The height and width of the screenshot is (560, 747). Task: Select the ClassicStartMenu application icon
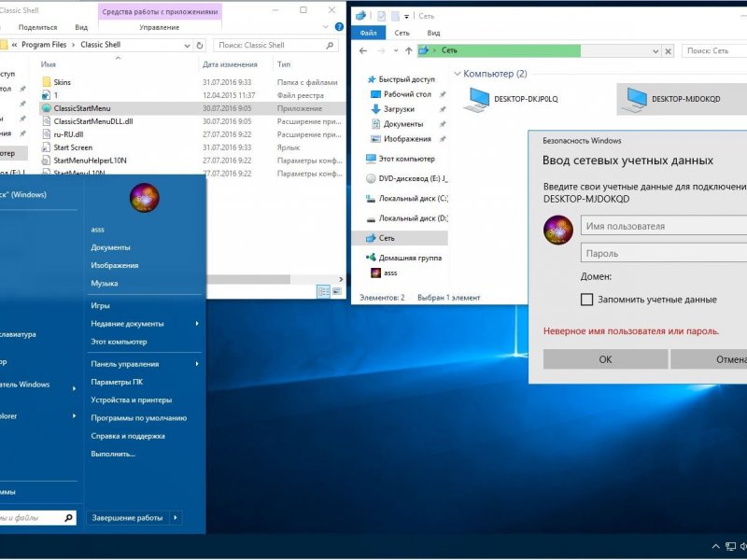click(x=46, y=108)
